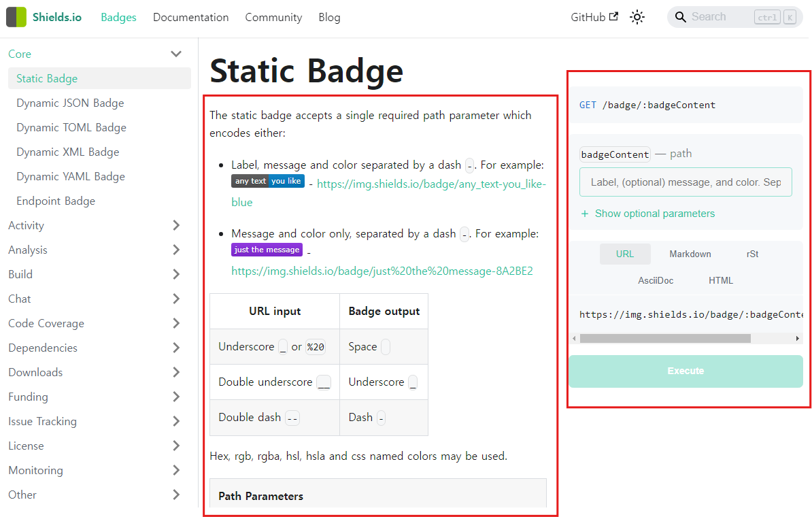
Task: Toggle the light/dark mode sun icon
Action: (x=637, y=17)
